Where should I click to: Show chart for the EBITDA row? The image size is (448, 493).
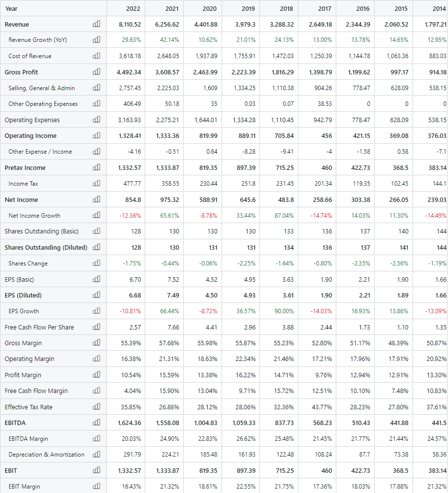[x=96, y=423]
